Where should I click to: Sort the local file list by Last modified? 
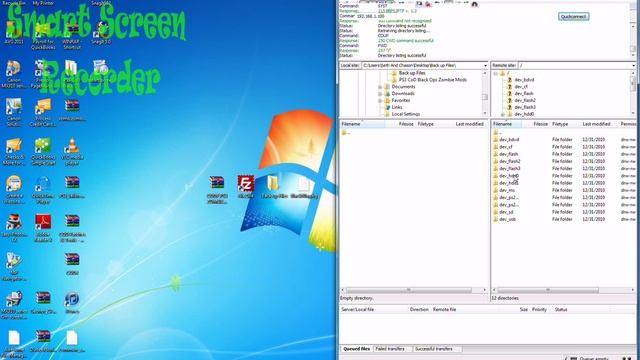(x=469, y=124)
